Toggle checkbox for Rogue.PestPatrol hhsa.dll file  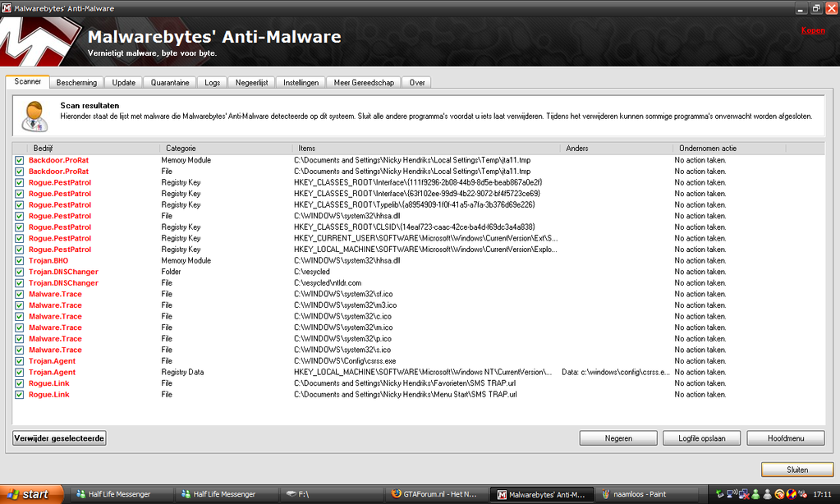(19, 216)
